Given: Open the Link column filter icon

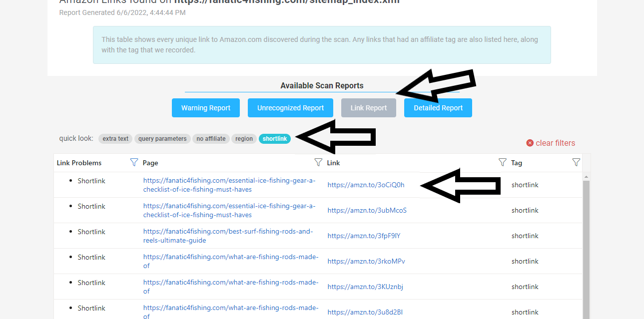Looking at the screenshot, I should point(503,162).
